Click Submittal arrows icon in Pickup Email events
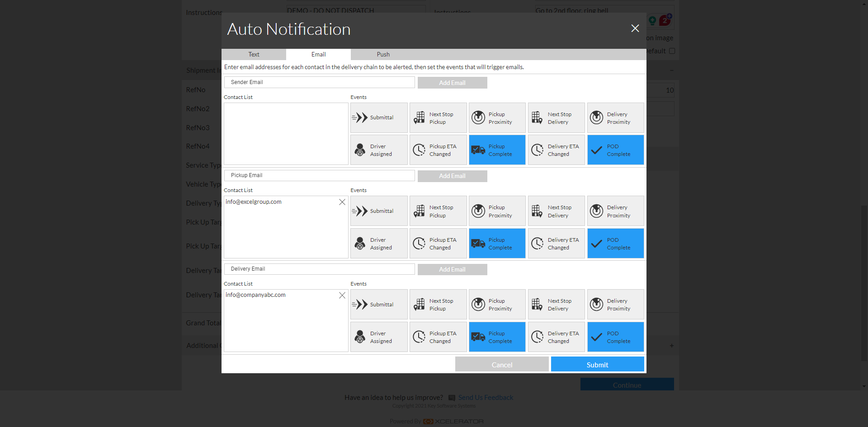The width and height of the screenshot is (868, 427). click(x=360, y=211)
